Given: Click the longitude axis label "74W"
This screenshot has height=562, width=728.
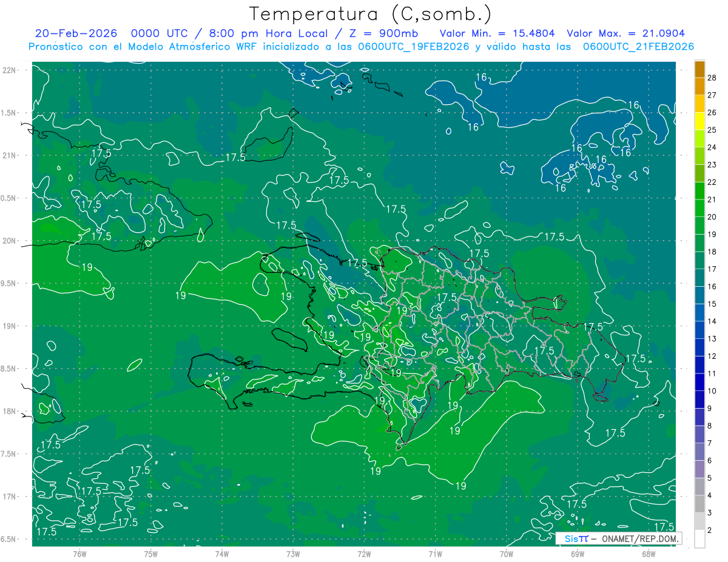Looking at the screenshot, I should click(x=222, y=554).
